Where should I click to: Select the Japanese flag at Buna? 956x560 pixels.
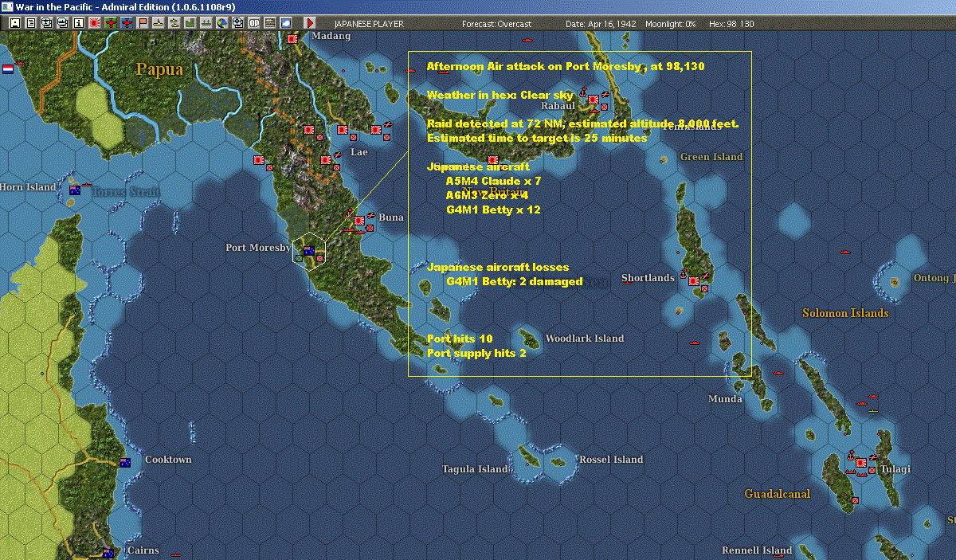[359, 220]
